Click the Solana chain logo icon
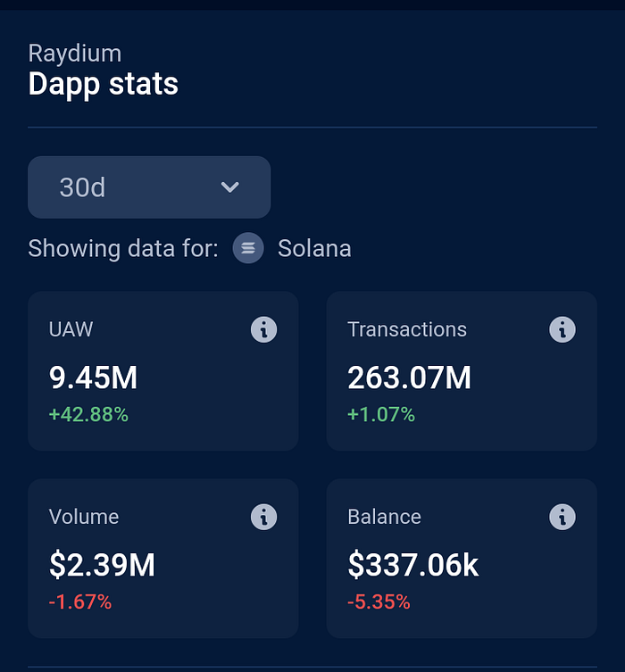Screen dimensions: 625x672 click(x=248, y=248)
